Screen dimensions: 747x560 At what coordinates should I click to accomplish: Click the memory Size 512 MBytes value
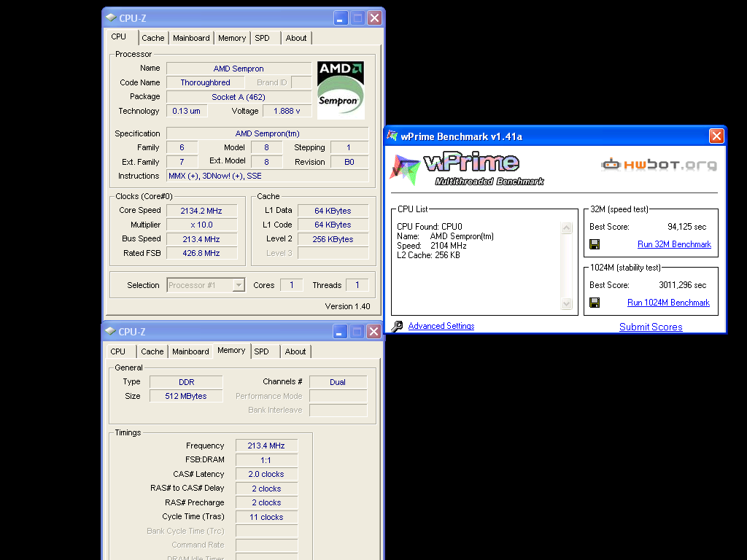point(186,396)
